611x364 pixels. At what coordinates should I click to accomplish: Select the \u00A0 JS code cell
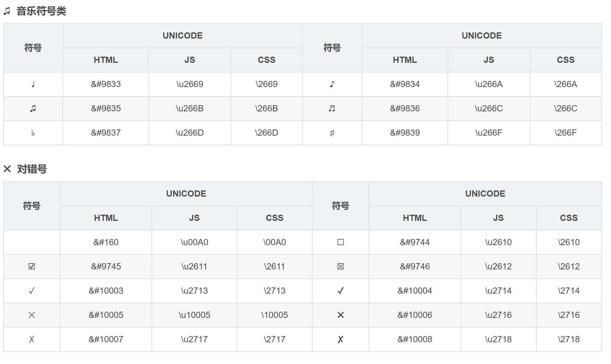195,242
